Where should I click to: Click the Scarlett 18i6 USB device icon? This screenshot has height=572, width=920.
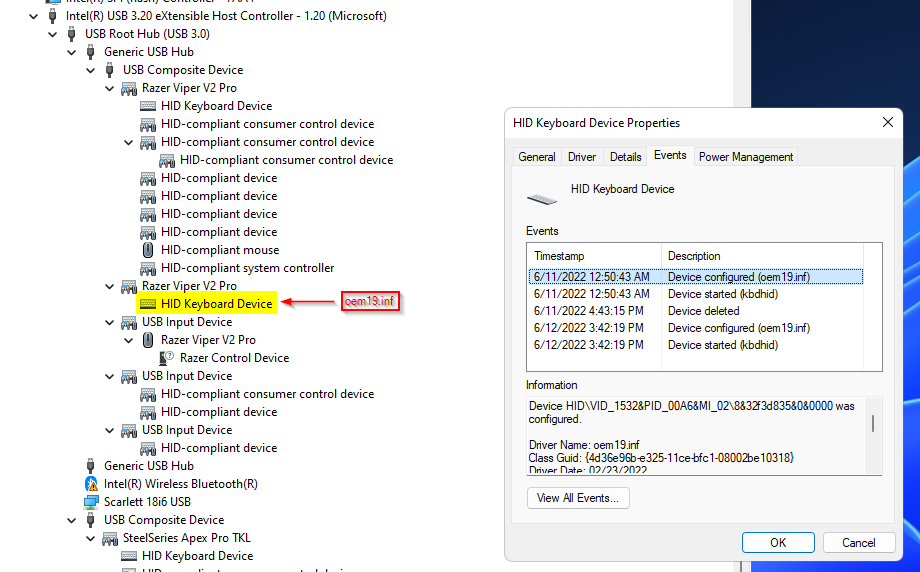[x=91, y=502]
